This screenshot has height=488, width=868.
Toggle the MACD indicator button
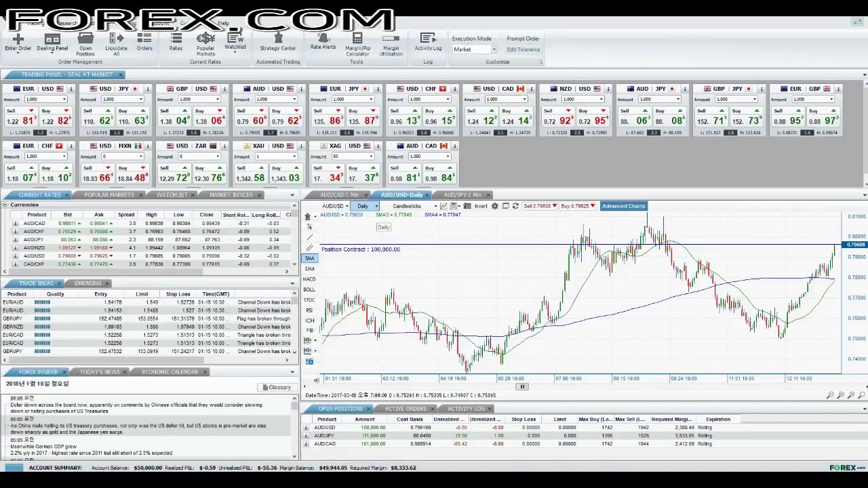coord(309,279)
